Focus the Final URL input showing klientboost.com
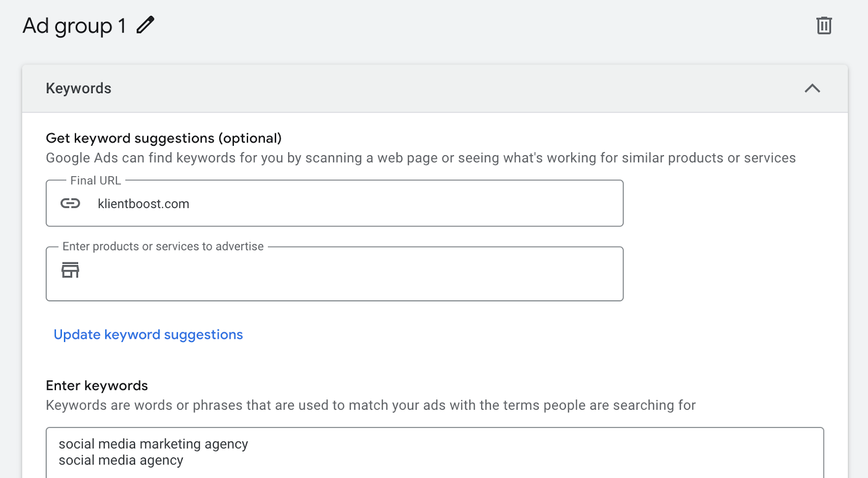Screen dimensions: 868x478 (x=335, y=203)
